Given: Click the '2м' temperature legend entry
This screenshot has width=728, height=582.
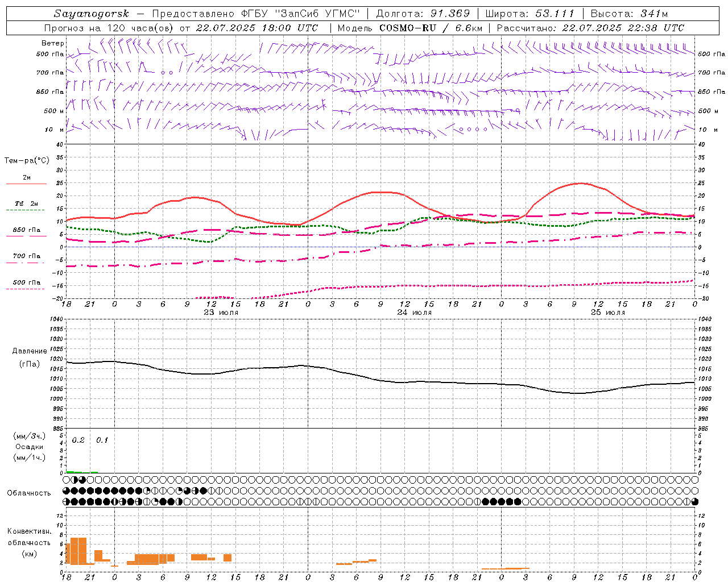Looking at the screenshot, I should [x=27, y=178].
